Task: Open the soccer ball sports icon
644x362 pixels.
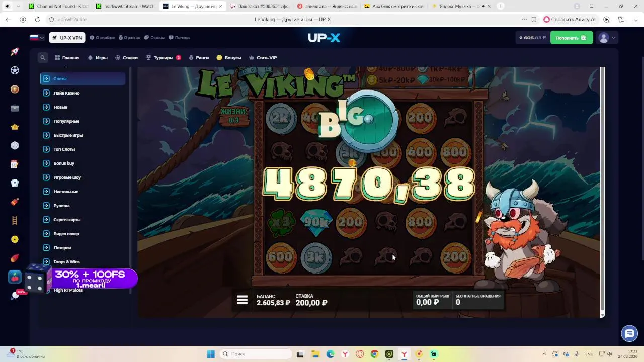Action: [x=15, y=70]
